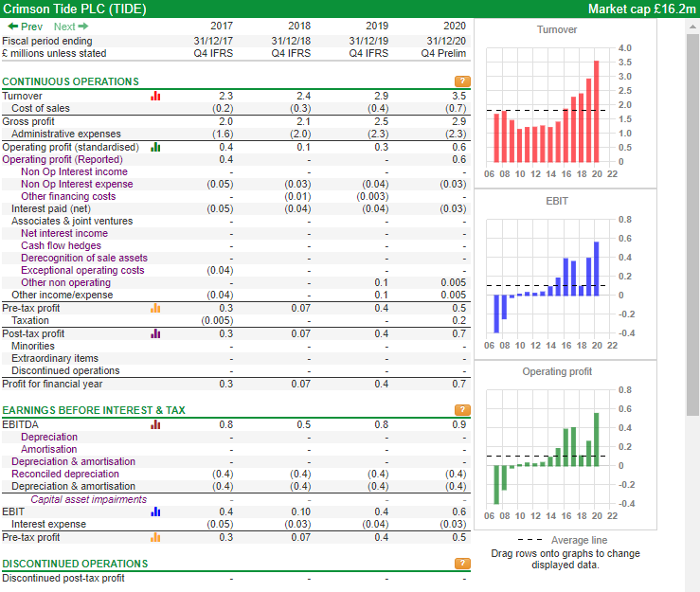Click the Discontinued operations row in Continuous Operations
The image size is (700, 592).
click(236, 371)
